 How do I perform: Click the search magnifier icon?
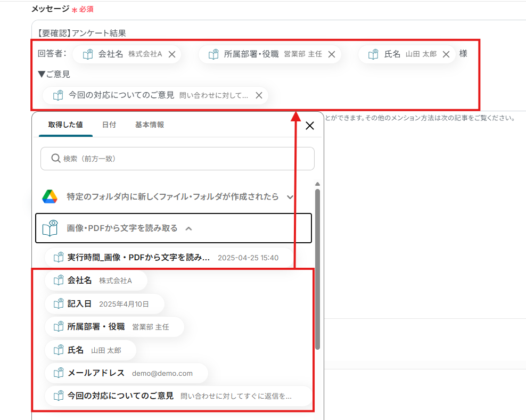pos(55,158)
